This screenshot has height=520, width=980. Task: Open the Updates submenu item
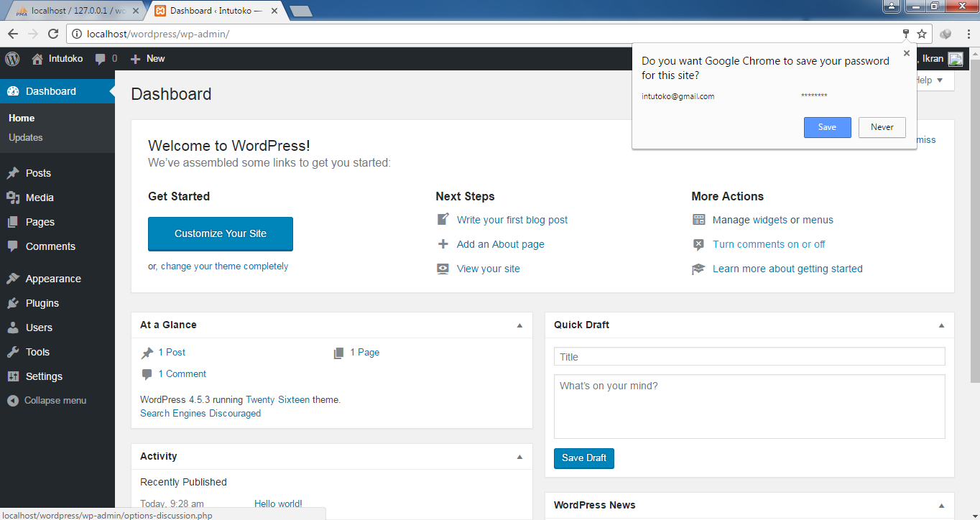click(x=26, y=137)
